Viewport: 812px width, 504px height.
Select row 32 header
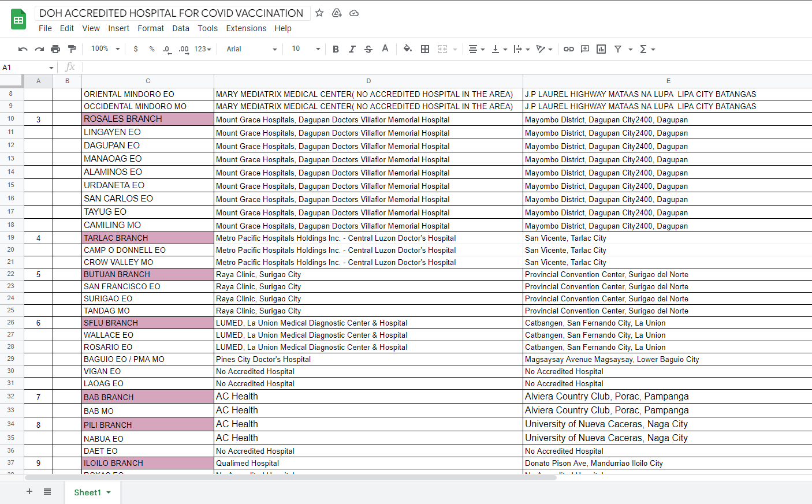click(x=12, y=396)
